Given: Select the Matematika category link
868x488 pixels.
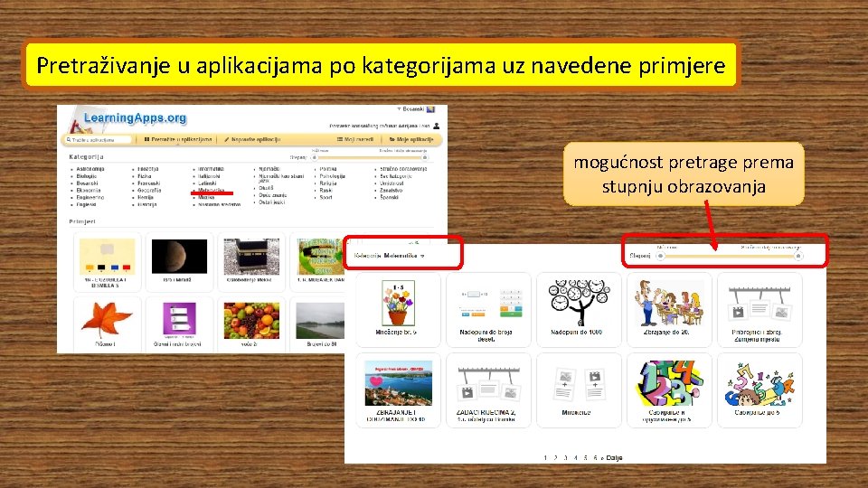Looking at the screenshot, I should click(212, 190).
